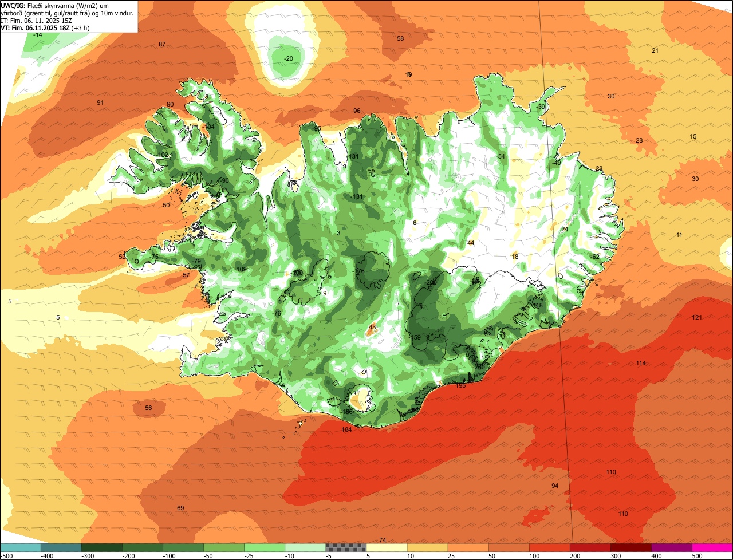Screen dimensions: 733x560
Task: Click the '114' value over the ocean
Action: pyautogui.click(x=641, y=364)
